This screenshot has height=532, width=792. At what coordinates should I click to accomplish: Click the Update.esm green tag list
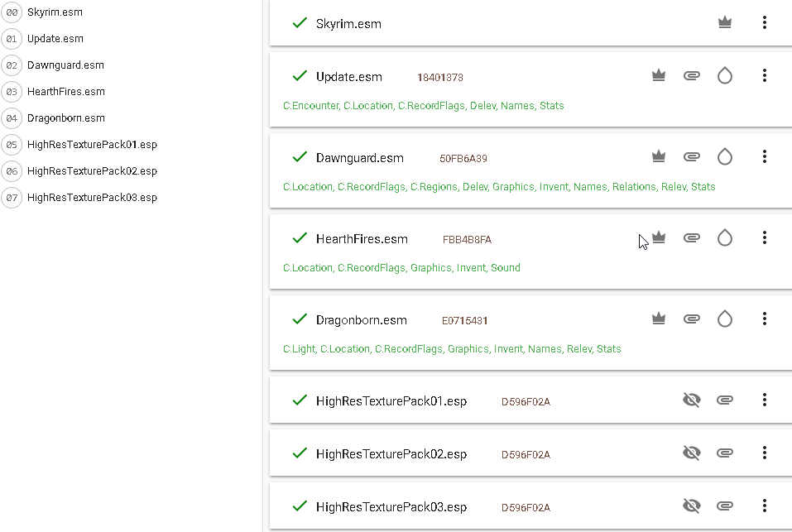pyautogui.click(x=423, y=106)
